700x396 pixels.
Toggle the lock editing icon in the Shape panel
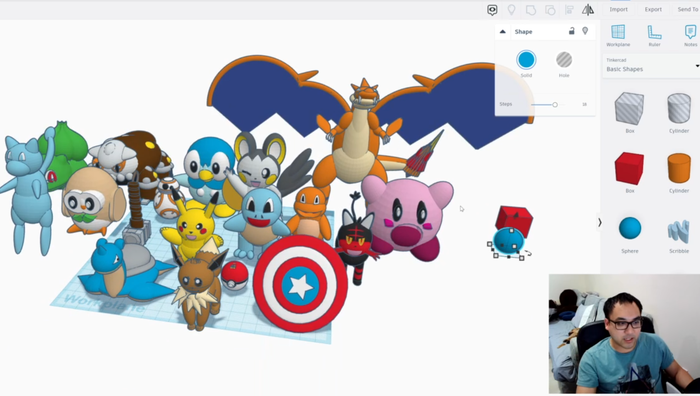click(x=571, y=31)
